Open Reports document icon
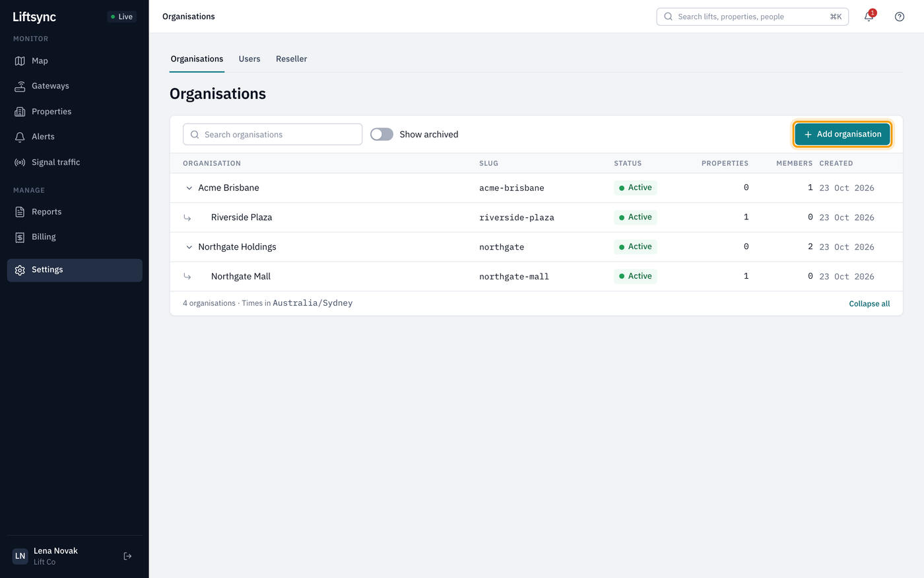 (x=20, y=212)
